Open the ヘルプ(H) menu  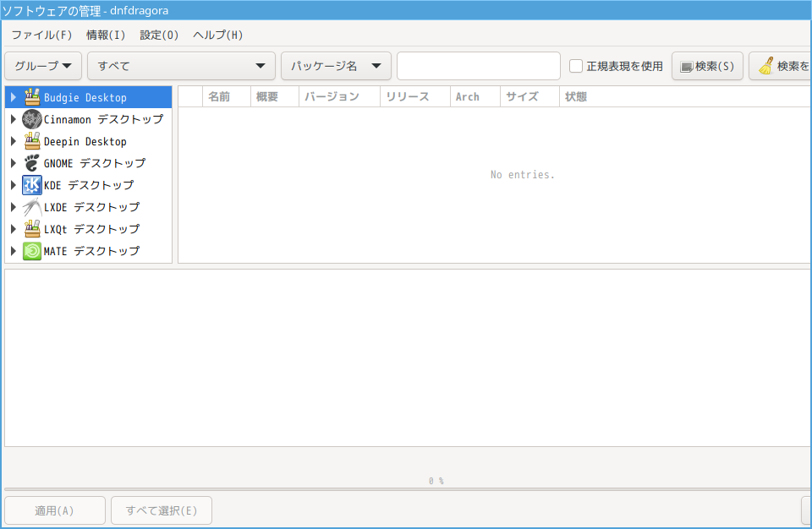click(x=218, y=35)
